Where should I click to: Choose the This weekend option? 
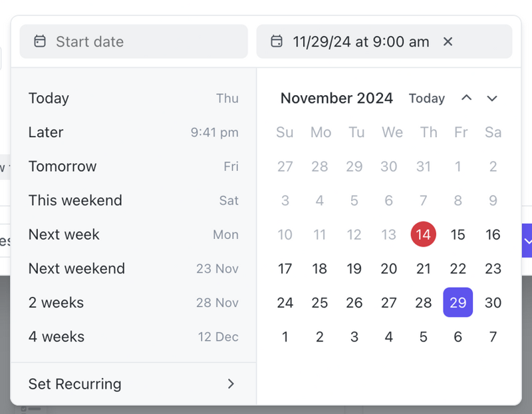pyautogui.click(x=75, y=200)
